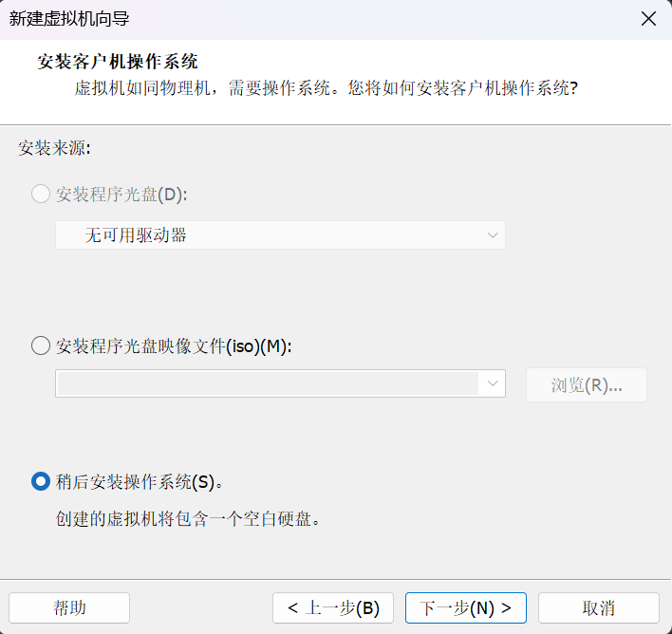Click the 浏览(R)... button

click(587, 385)
